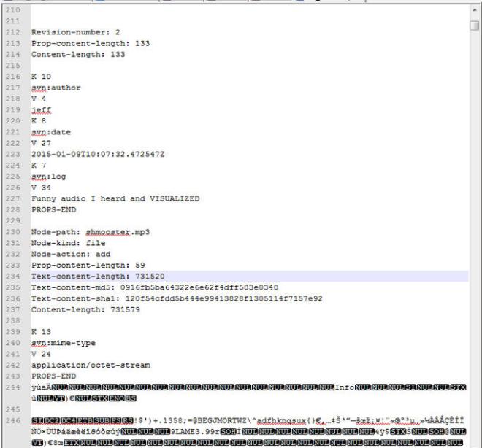This screenshot has width=482, height=448.
Task: Click the 'svn:author' line
Action: (x=56, y=88)
